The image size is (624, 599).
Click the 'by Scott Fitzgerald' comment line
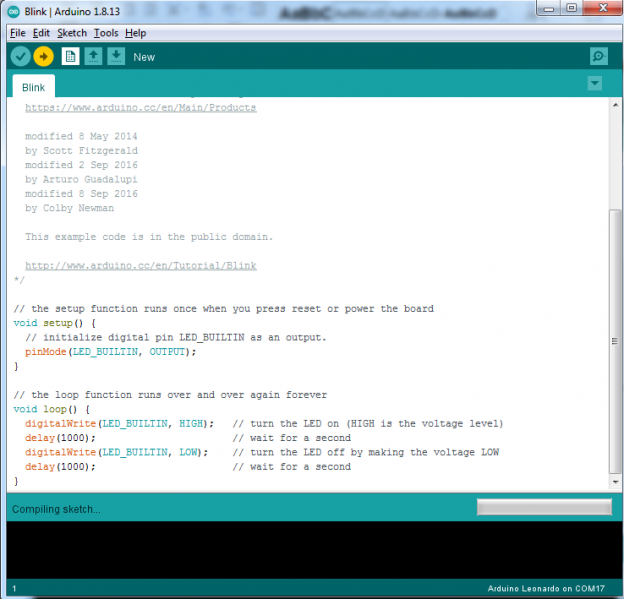pyautogui.click(x=82, y=151)
